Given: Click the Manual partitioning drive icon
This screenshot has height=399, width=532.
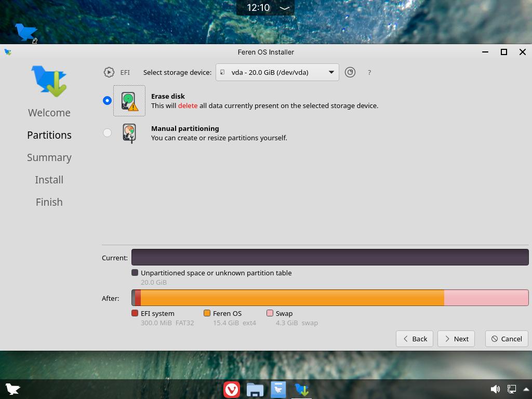Looking at the screenshot, I should pos(129,134).
